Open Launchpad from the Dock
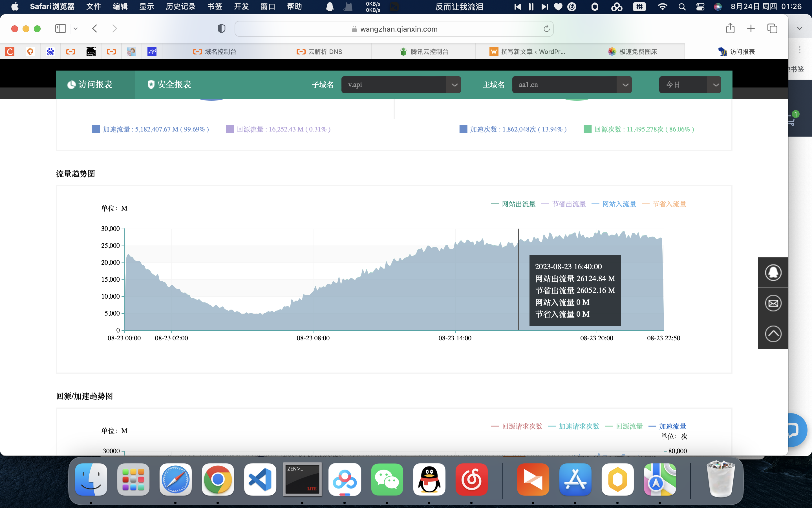 [133, 479]
